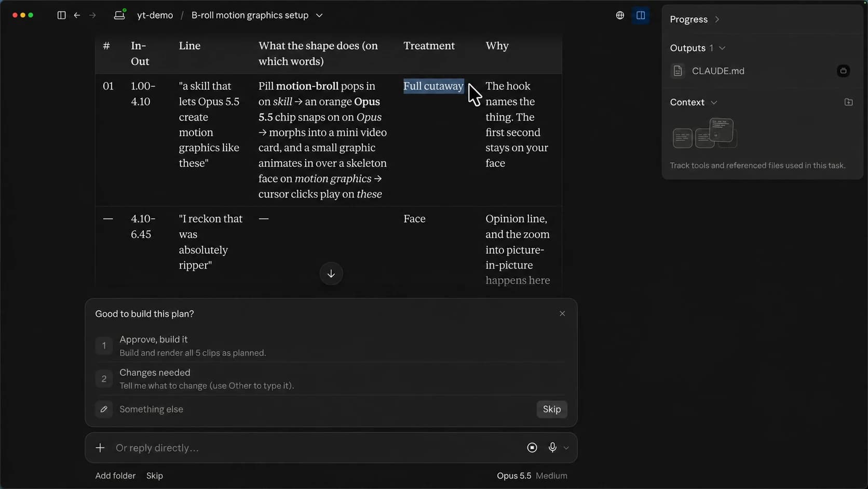Click the laptop device icon beside yt-demo
The height and width of the screenshot is (489, 868).
[x=119, y=15]
